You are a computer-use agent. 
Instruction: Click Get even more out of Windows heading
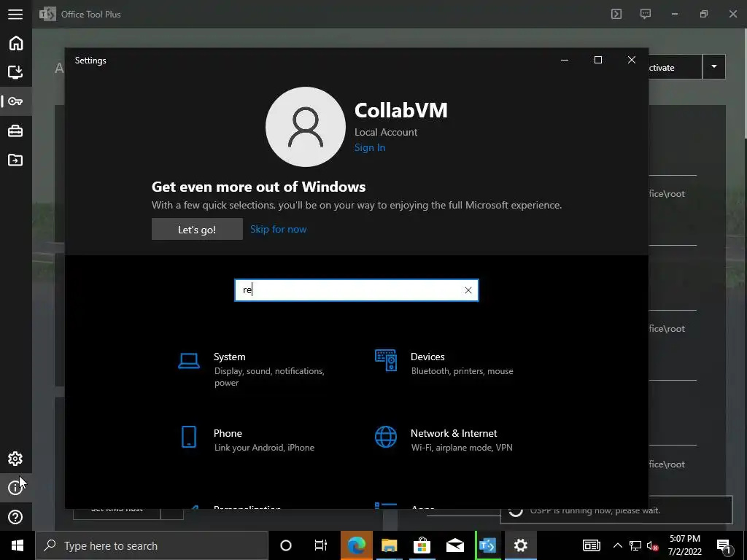coord(259,187)
